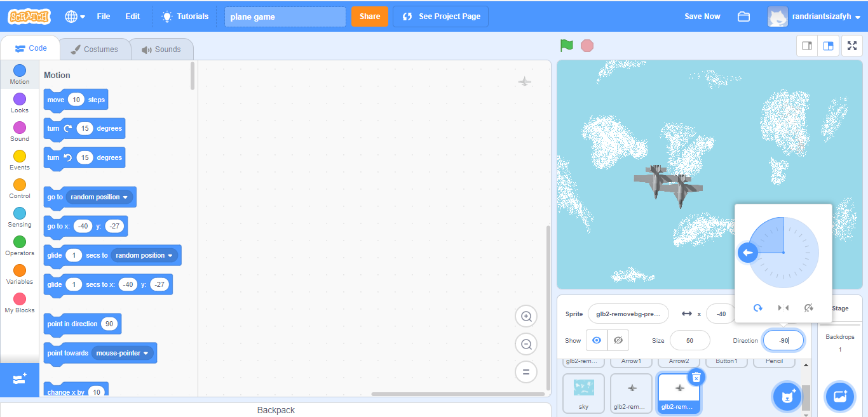The width and height of the screenshot is (868, 417).
Task: Click the sprite x position field
Action: pos(721,314)
